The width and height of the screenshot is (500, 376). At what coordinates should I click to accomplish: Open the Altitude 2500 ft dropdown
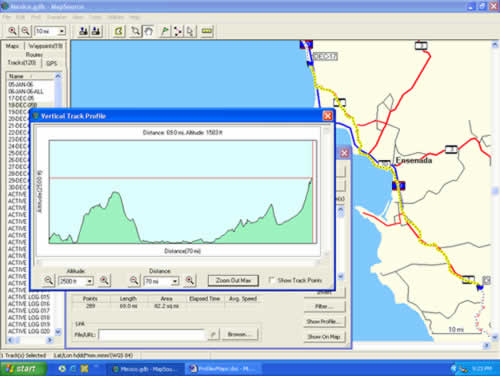pos(89,282)
